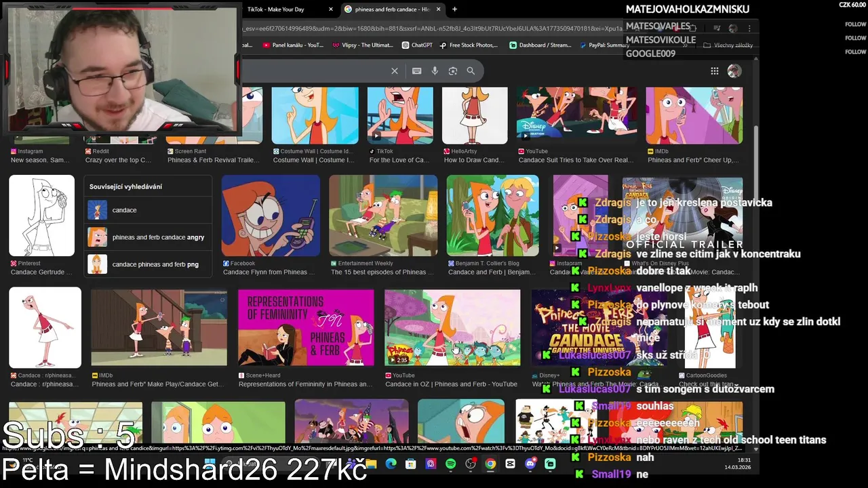Click 'Phineas & Ferb Revival Traile...' caption
868x488 pixels.
(214, 160)
